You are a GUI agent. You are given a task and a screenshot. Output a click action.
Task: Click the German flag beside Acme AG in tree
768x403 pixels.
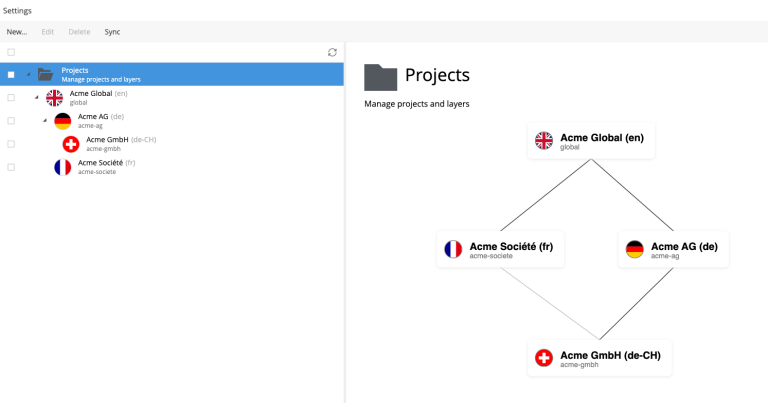tap(62, 121)
